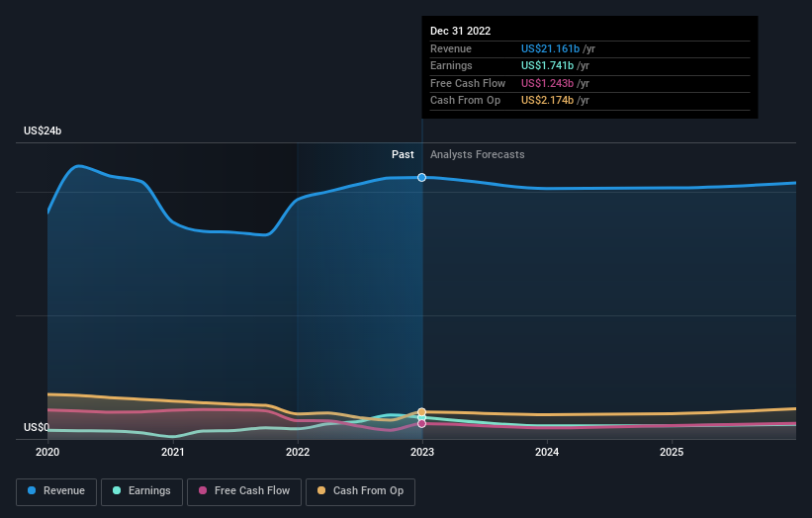Click the Free Cash Flow label in tooltip
The height and width of the screenshot is (518, 812).
[x=468, y=83]
